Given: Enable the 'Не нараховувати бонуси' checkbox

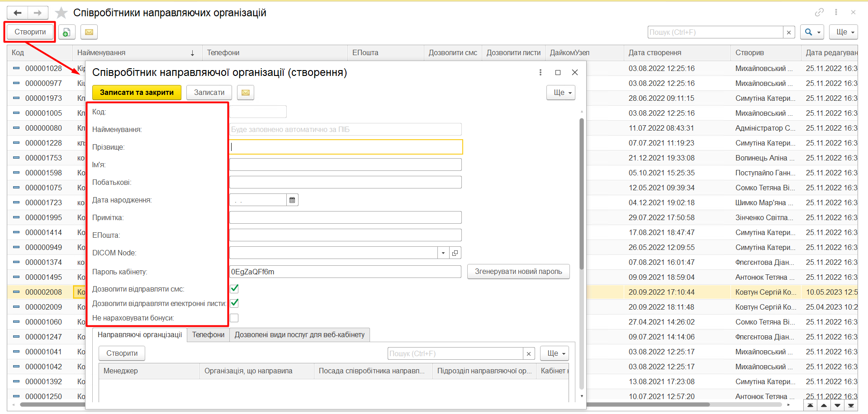Looking at the screenshot, I should [234, 318].
